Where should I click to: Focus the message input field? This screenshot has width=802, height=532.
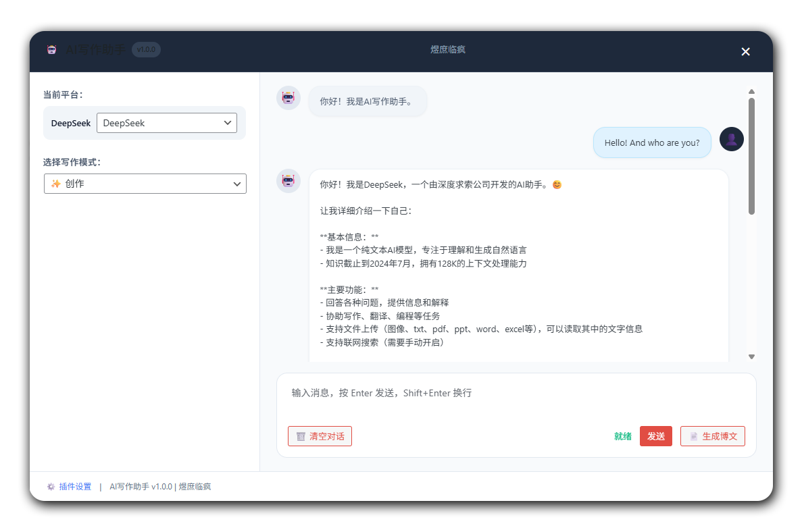[x=516, y=393]
